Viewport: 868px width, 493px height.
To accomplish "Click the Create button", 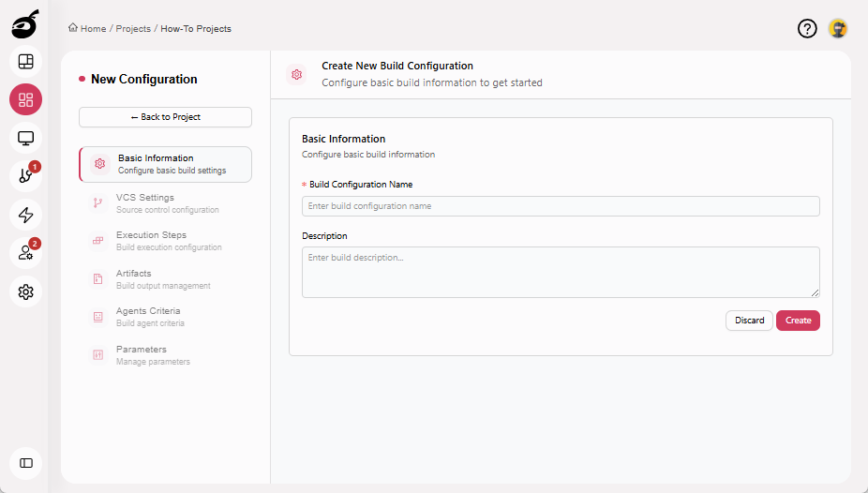I will [x=798, y=321].
